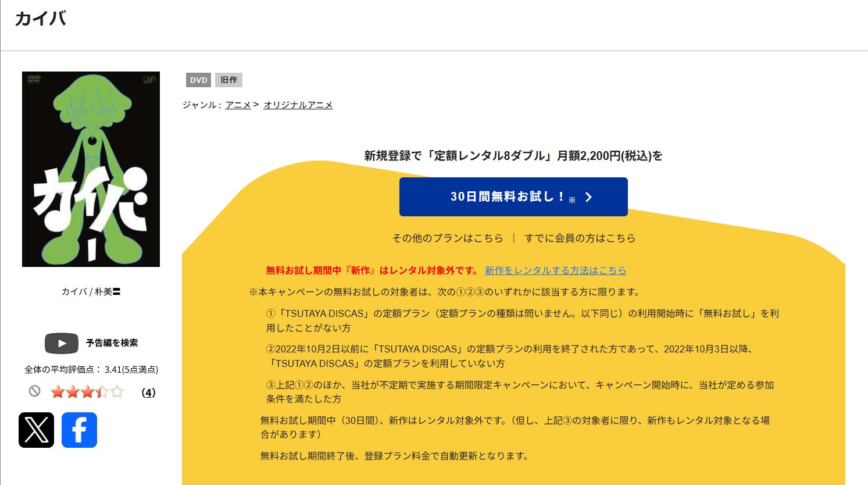
Task: Open the review count (4) link
Action: pyautogui.click(x=148, y=393)
